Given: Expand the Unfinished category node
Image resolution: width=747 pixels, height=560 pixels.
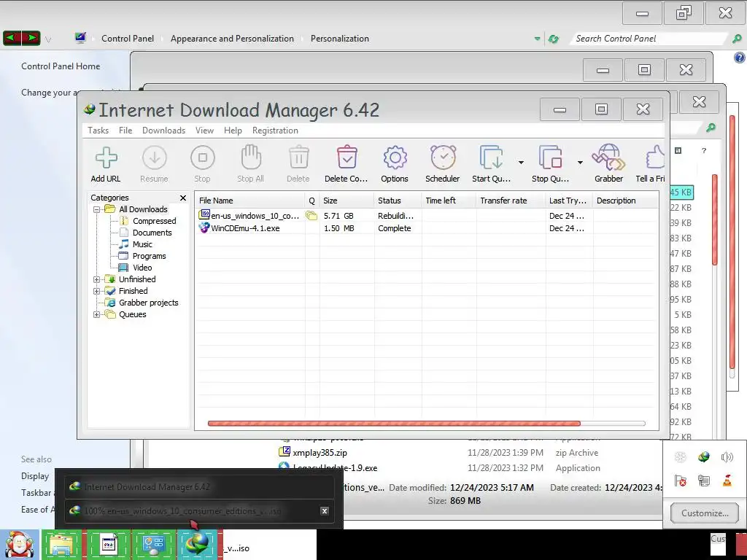Looking at the screenshot, I should tap(97, 279).
